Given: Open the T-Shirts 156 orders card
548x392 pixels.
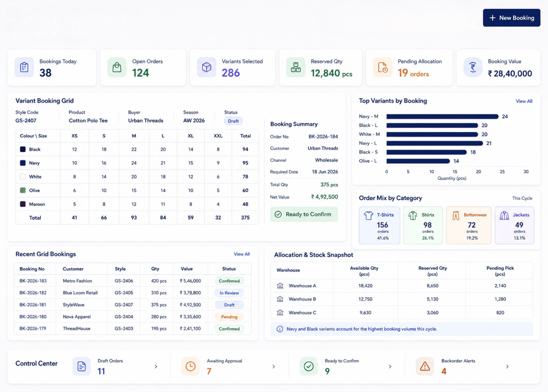Looking at the screenshot, I should point(379,225).
